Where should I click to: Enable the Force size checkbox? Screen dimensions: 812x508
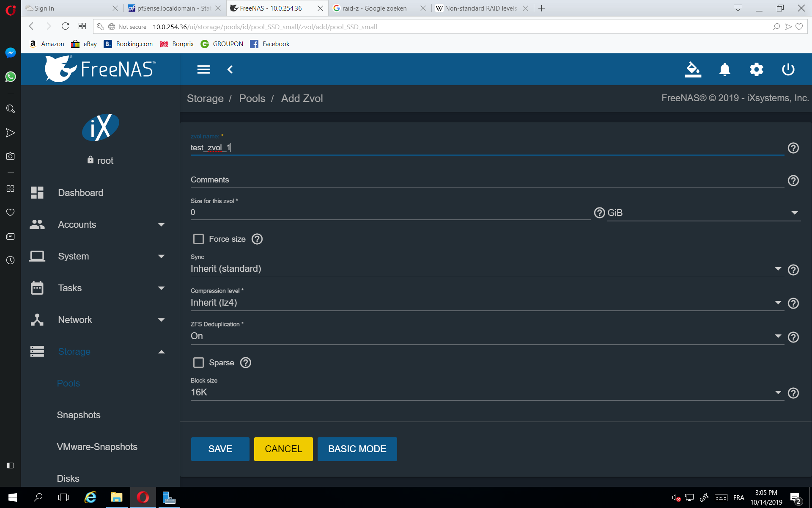point(198,239)
